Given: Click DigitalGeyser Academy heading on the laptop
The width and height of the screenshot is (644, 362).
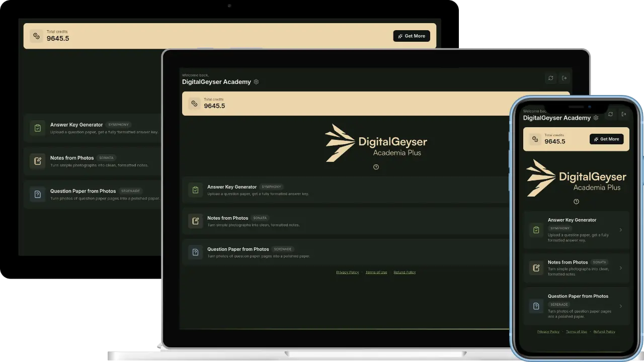Looking at the screenshot, I should tap(216, 82).
